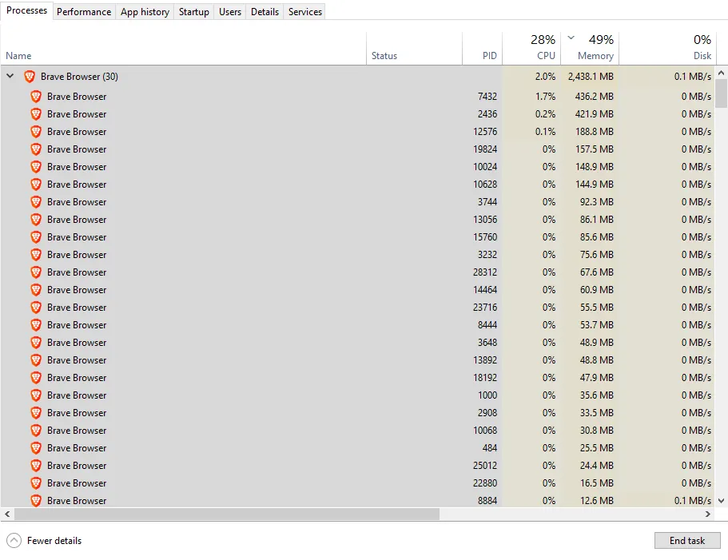Click the Brave icon for PID 14464

click(x=36, y=290)
